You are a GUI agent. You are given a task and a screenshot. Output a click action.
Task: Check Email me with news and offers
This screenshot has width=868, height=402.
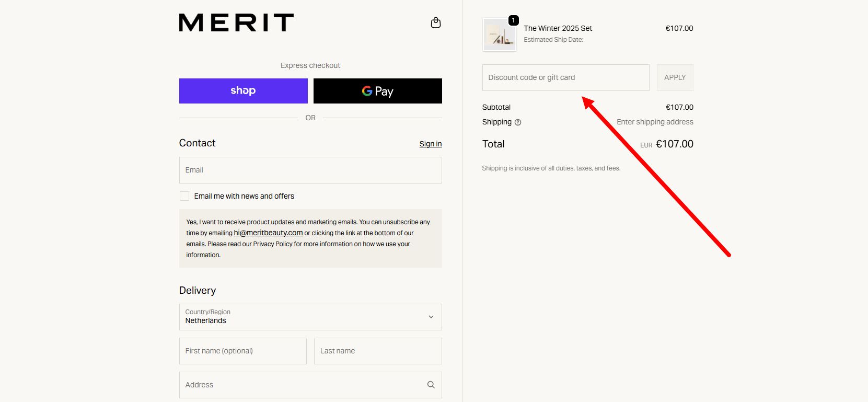(x=184, y=196)
